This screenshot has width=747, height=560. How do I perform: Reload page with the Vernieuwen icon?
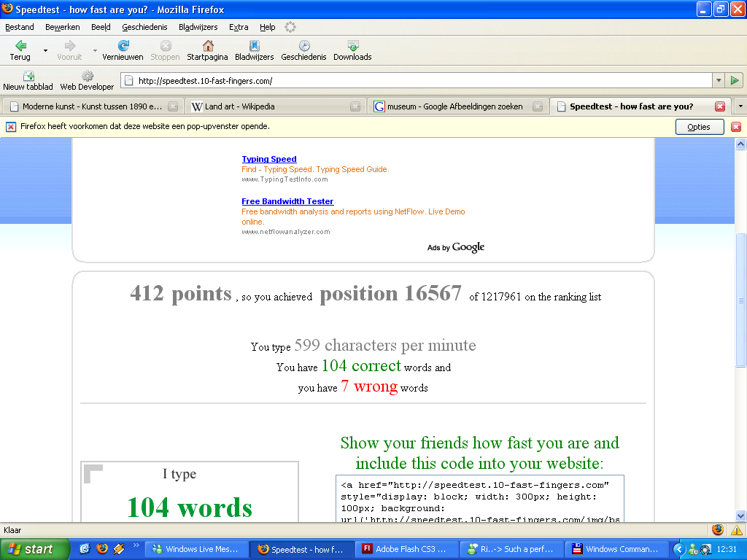(123, 46)
